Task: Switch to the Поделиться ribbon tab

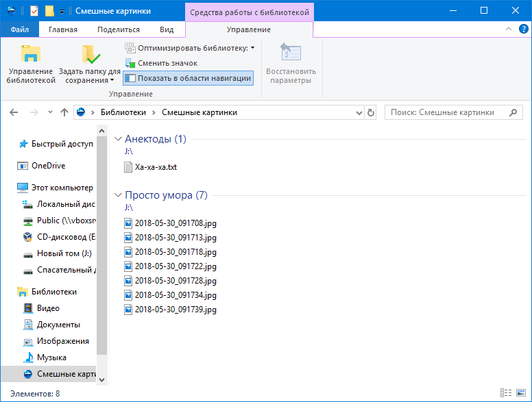Action: [119, 29]
